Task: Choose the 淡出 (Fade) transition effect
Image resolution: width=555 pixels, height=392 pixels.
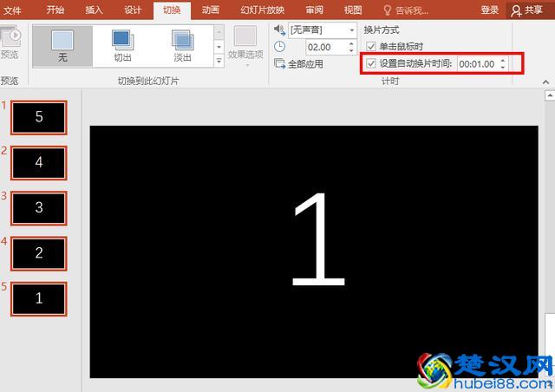Action: tap(183, 46)
